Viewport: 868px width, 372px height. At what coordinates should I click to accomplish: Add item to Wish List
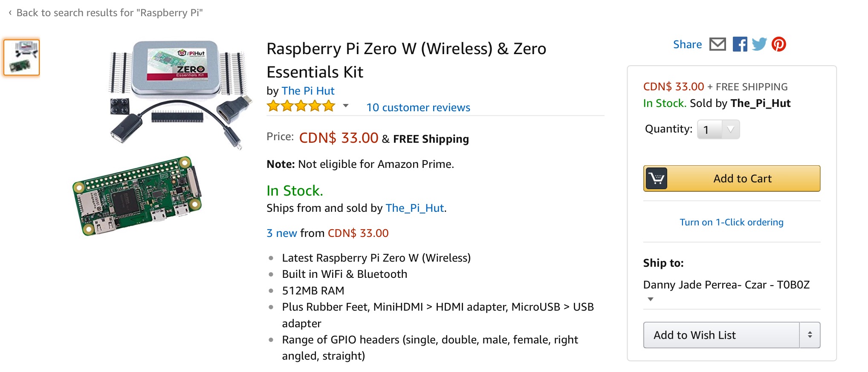click(721, 335)
